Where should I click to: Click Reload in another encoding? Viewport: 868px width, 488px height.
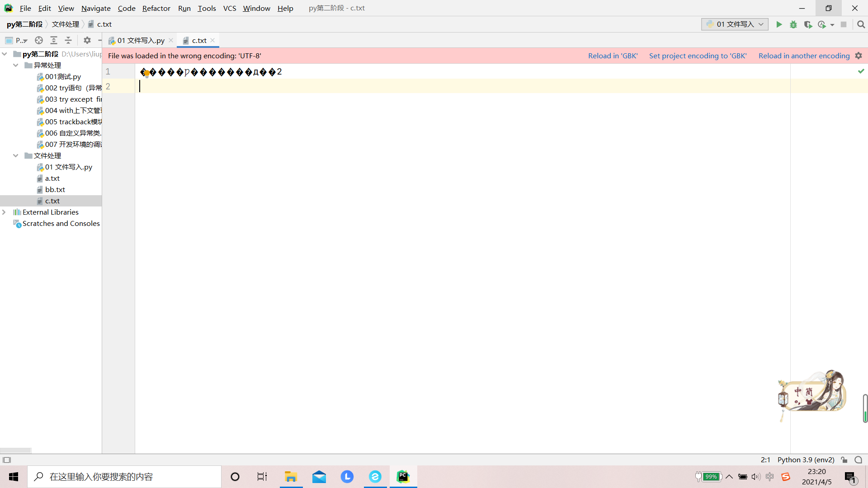(804, 56)
